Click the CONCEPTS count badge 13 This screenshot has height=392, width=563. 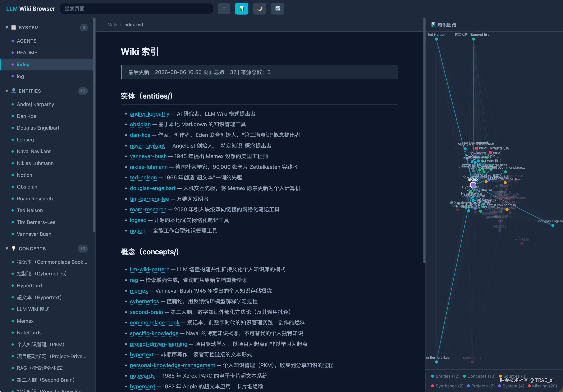pos(83,249)
